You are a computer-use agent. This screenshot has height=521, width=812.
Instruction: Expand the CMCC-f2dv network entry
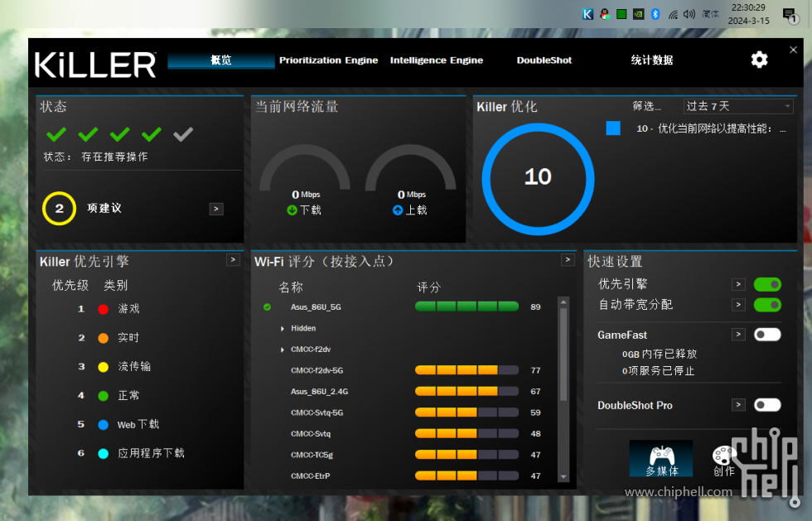pyautogui.click(x=283, y=350)
